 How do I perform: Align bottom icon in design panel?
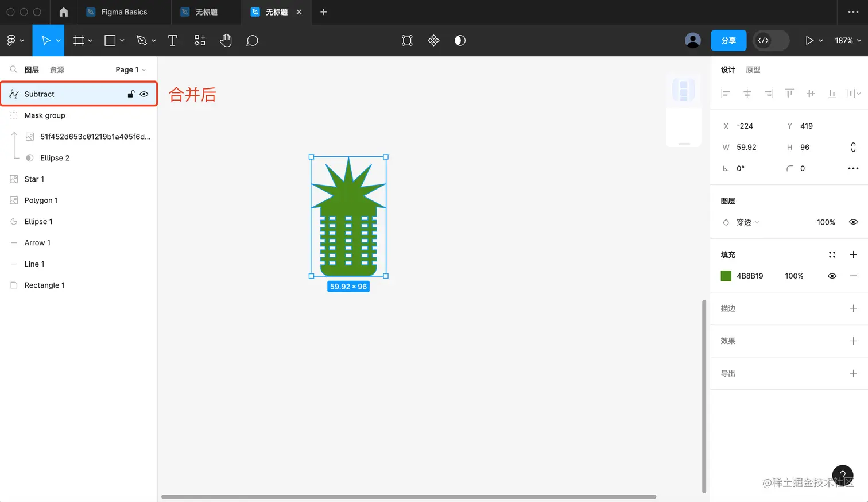(832, 94)
